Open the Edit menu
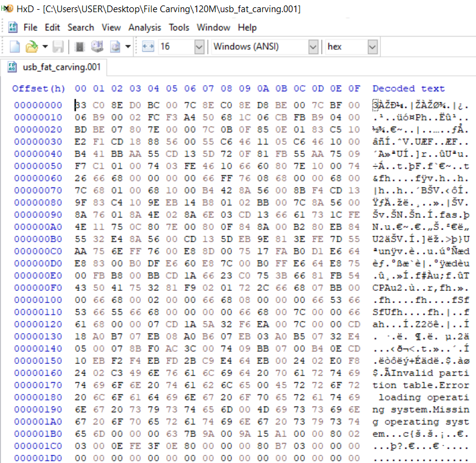This screenshot has height=463, width=476. 52,27
